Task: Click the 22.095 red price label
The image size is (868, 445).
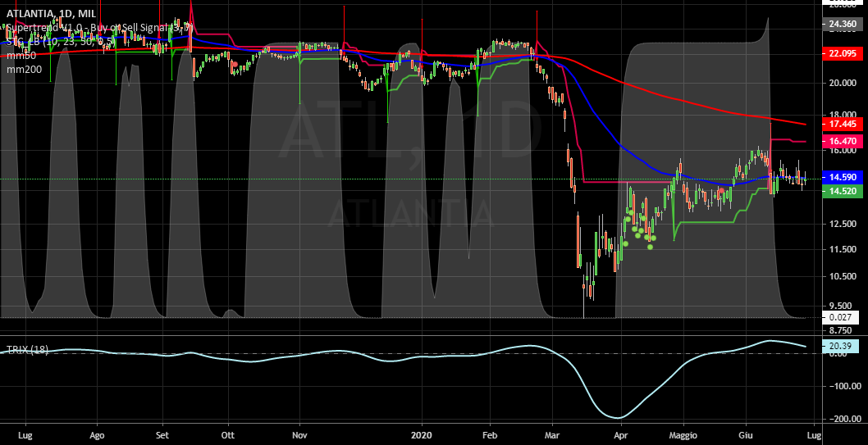Action: pyautogui.click(x=841, y=53)
